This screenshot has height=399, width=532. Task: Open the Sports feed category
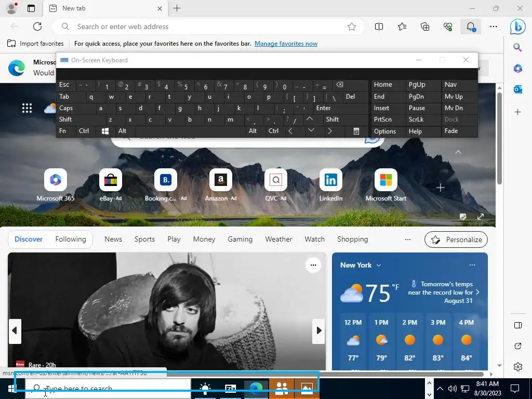(144, 239)
